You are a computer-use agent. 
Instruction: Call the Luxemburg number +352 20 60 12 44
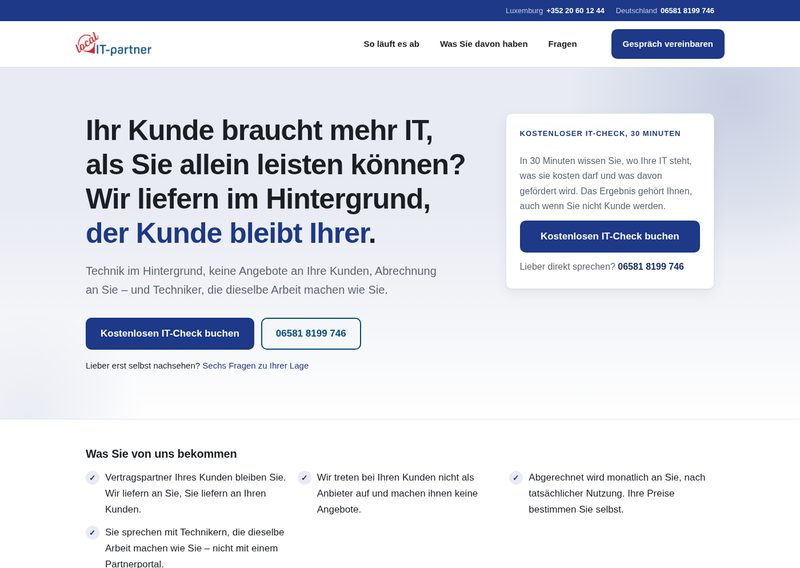tap(575, 11)
